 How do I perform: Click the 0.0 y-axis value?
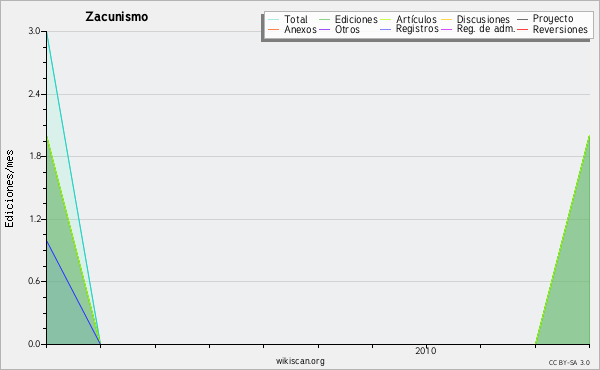pyautogui.click(x=35, y=344)
